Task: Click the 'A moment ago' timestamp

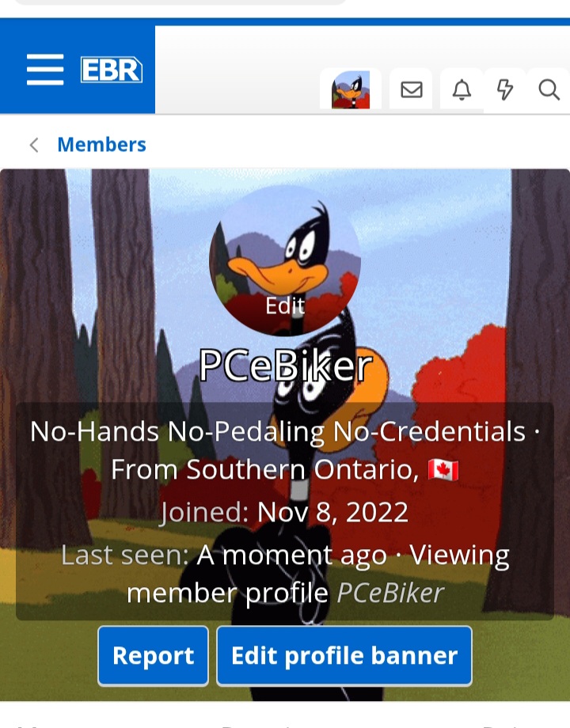Action: 292,555
